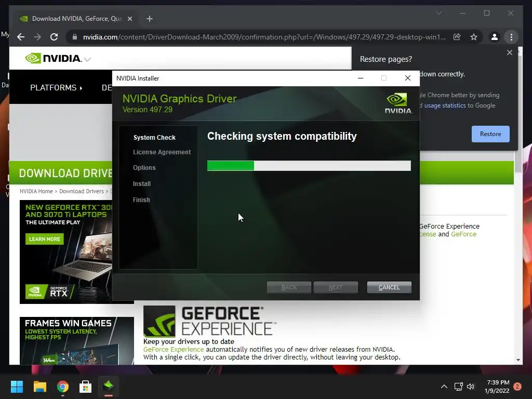Click LEARN MORE on RTX laptops ad

click(x=45, y=239)
